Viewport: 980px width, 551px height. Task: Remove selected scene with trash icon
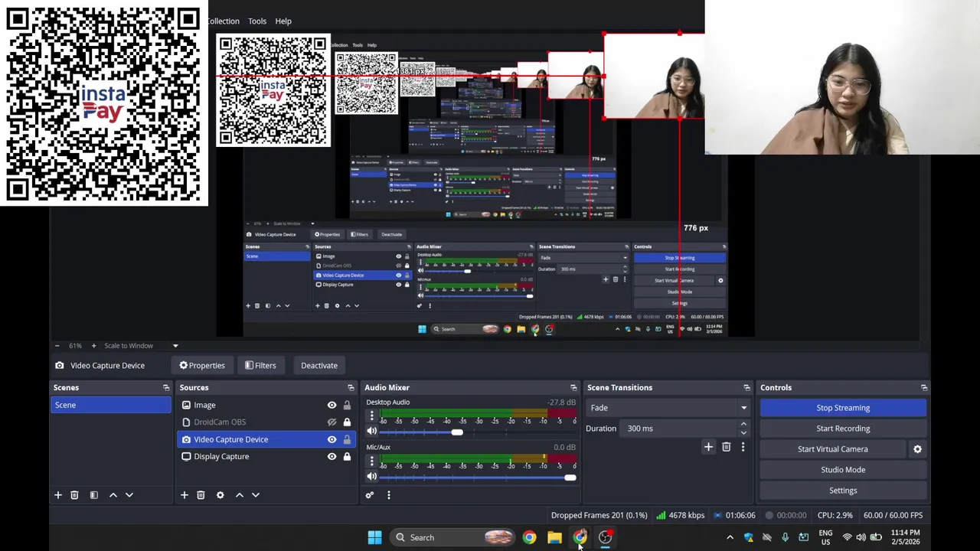[x=74, y=495]
